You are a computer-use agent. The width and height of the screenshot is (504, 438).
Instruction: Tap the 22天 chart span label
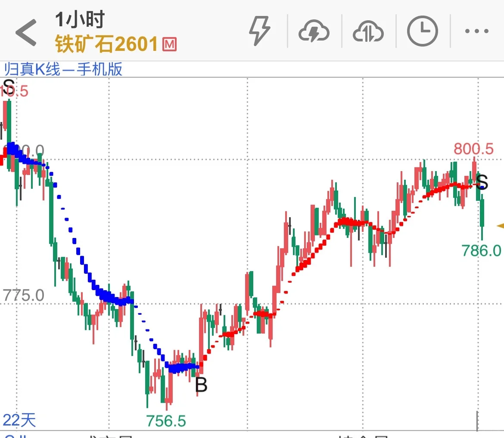click(19, 420)
